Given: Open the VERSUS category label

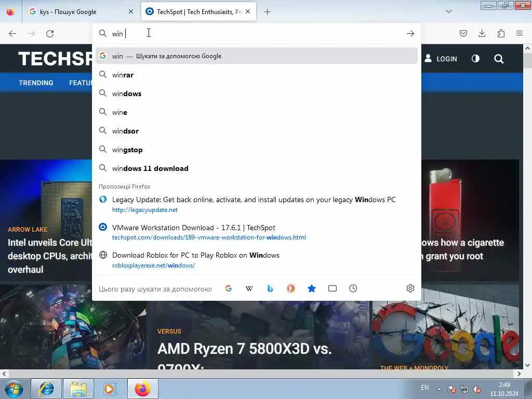Looking at the screenshot, I should (x=169, y=331).
